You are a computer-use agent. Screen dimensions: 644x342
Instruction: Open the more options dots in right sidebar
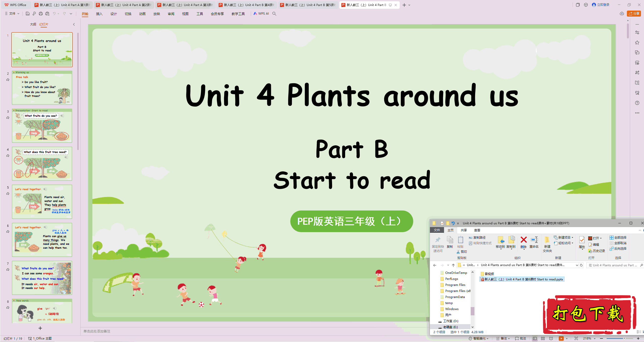(x=637, y=113)
